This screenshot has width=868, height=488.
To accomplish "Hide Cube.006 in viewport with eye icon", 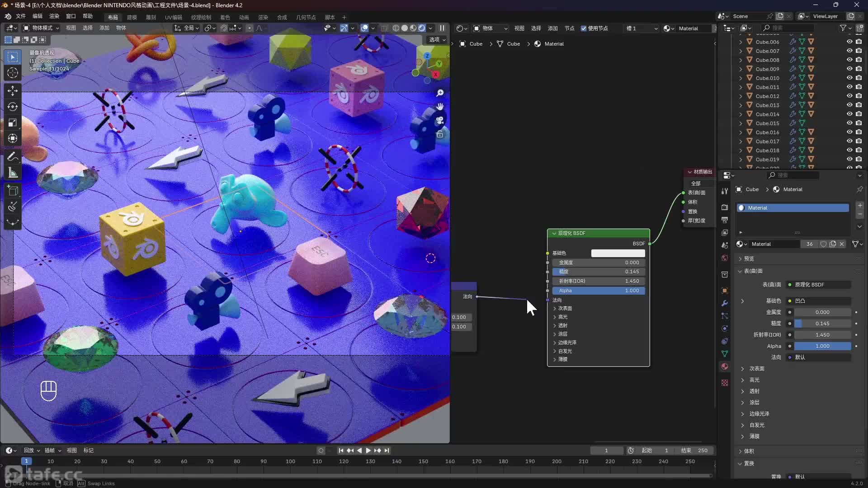I will coord(849,42).
